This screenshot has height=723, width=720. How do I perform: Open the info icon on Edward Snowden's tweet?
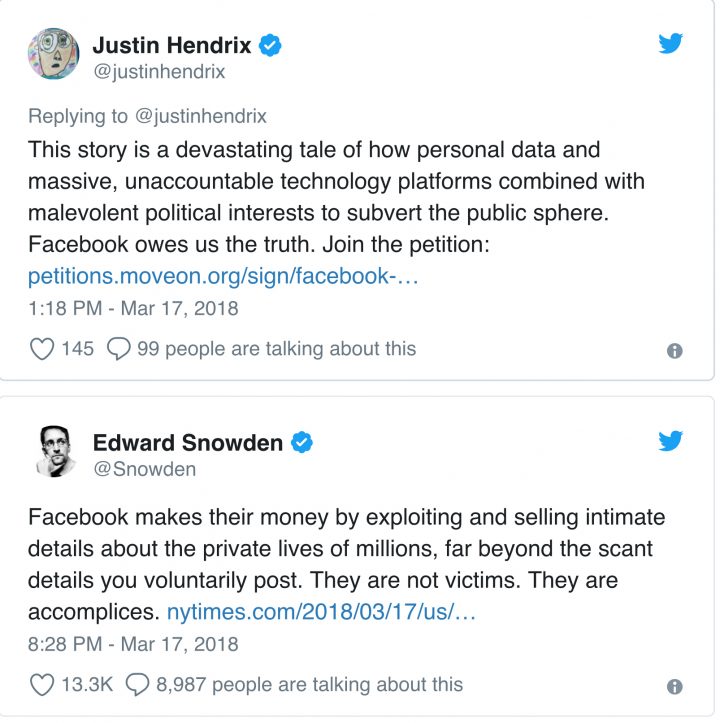pyautogui.click(x=674, y=687)
